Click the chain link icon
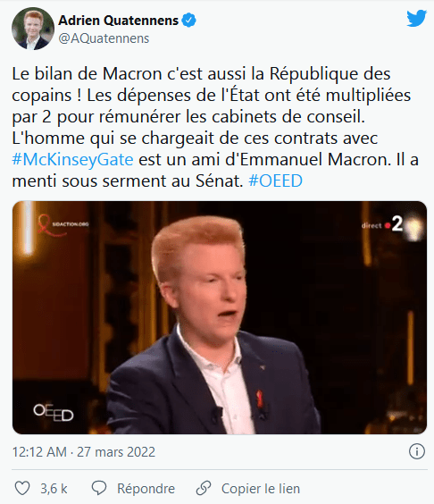The height and width of the screenshot is (504, 434). [x=204, y=488]
